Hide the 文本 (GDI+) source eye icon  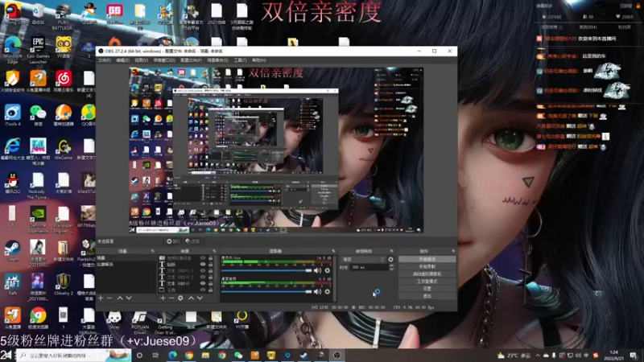203,283
